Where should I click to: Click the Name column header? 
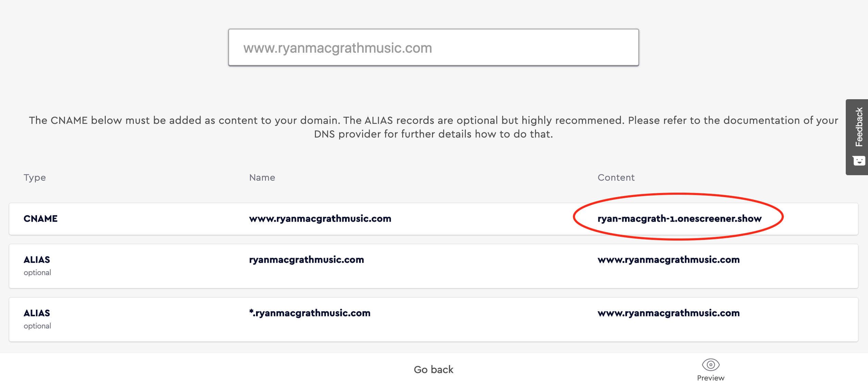(262, 178)
